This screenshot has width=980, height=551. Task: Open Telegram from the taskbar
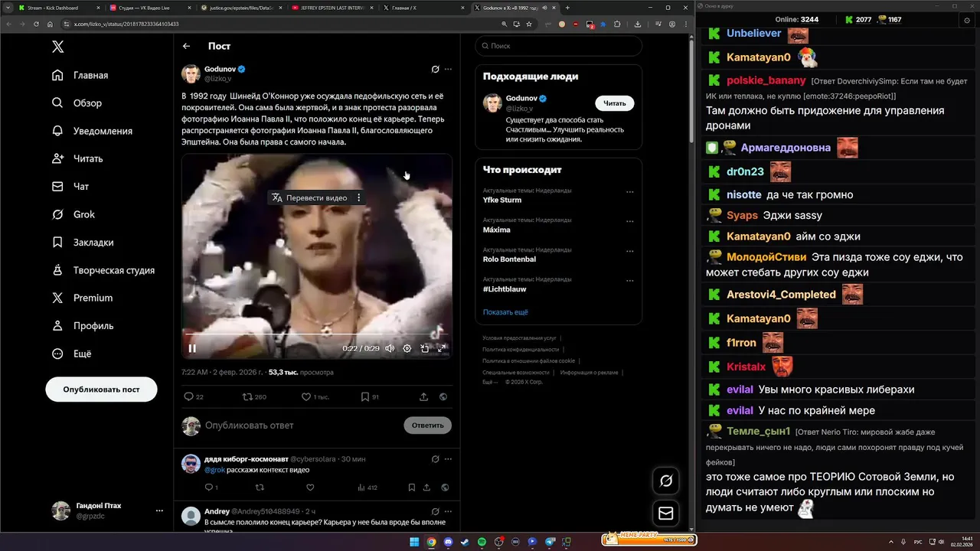tap(550, 542)
